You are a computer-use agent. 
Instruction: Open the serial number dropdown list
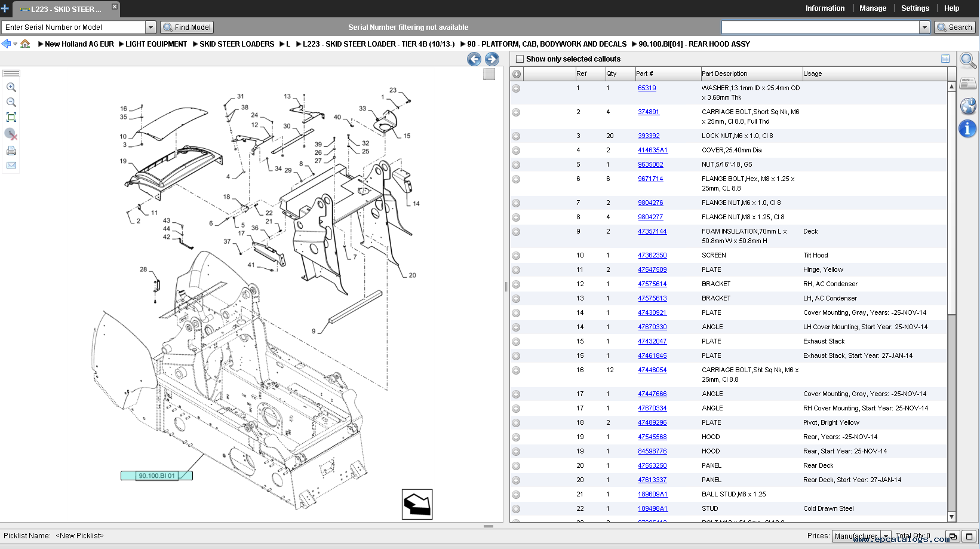[151, 27]
